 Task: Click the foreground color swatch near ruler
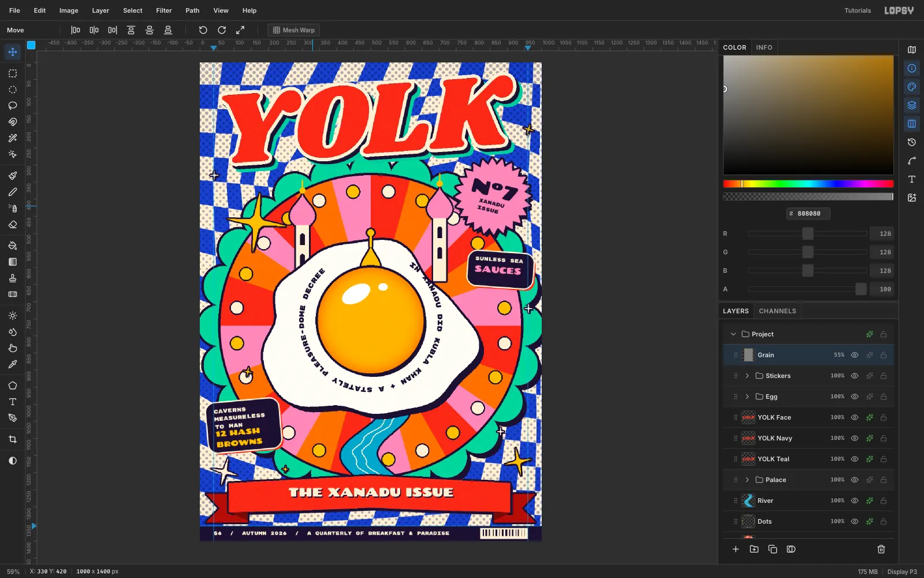(x=31, y=45)
